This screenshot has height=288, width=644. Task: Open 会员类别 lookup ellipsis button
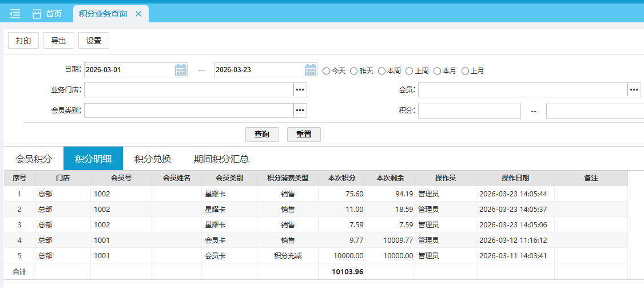tap(300, 111)
